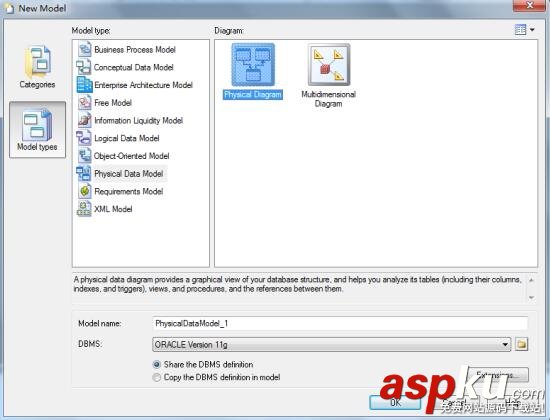
Task: Click description scroll down arrow
Action: (x=531, y=298)
